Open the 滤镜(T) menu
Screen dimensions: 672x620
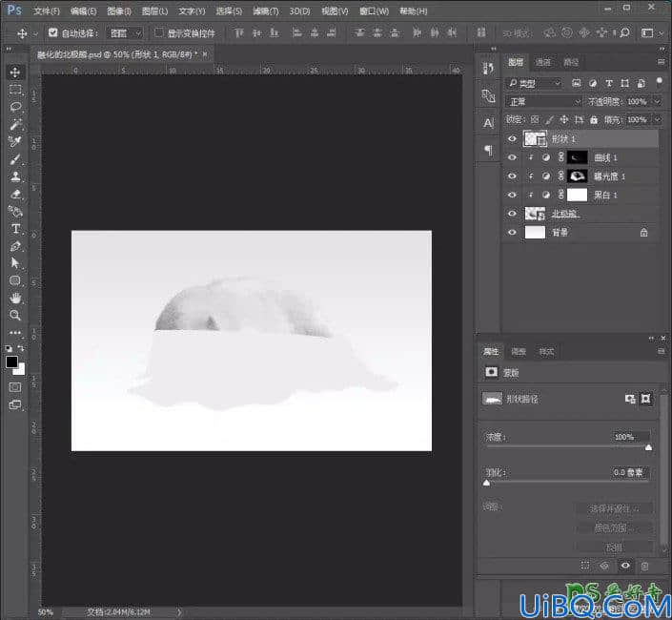265,11
